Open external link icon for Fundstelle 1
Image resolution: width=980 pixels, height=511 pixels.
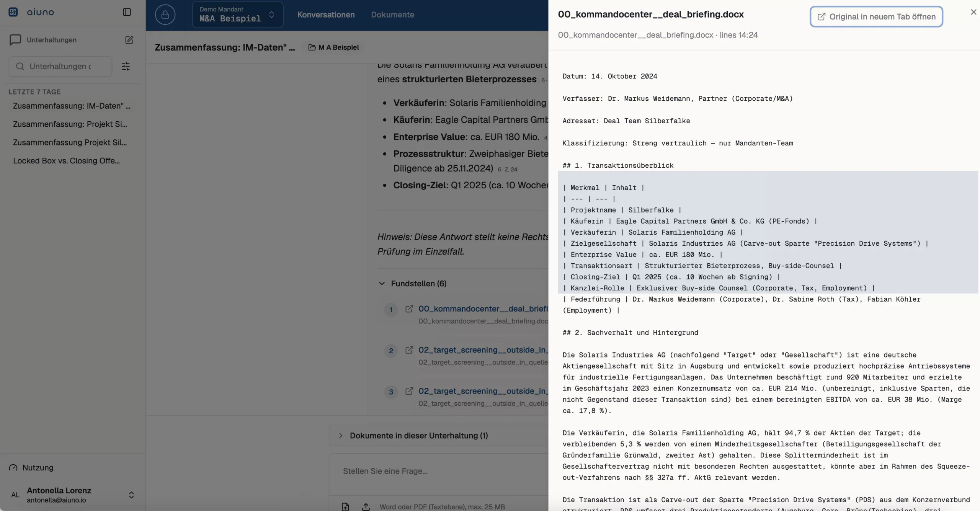tap(409, 309)
